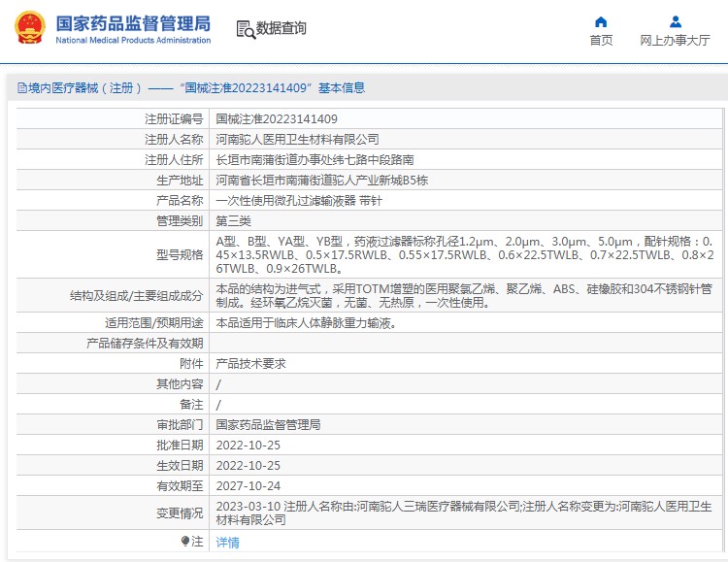Click the 变更情况 label
The width and height of the screenshot is (728, 562).
(180, 513)
